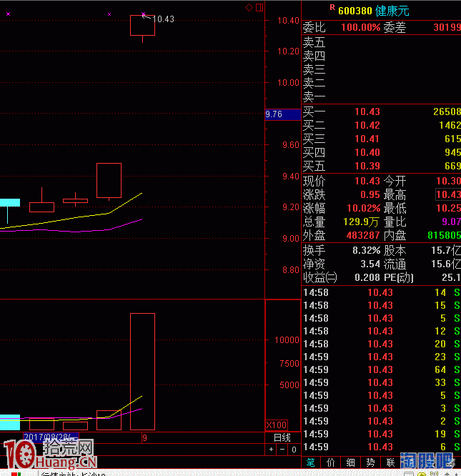Open the 细 detail tab
461x476 pixels.
pos(350,462)
